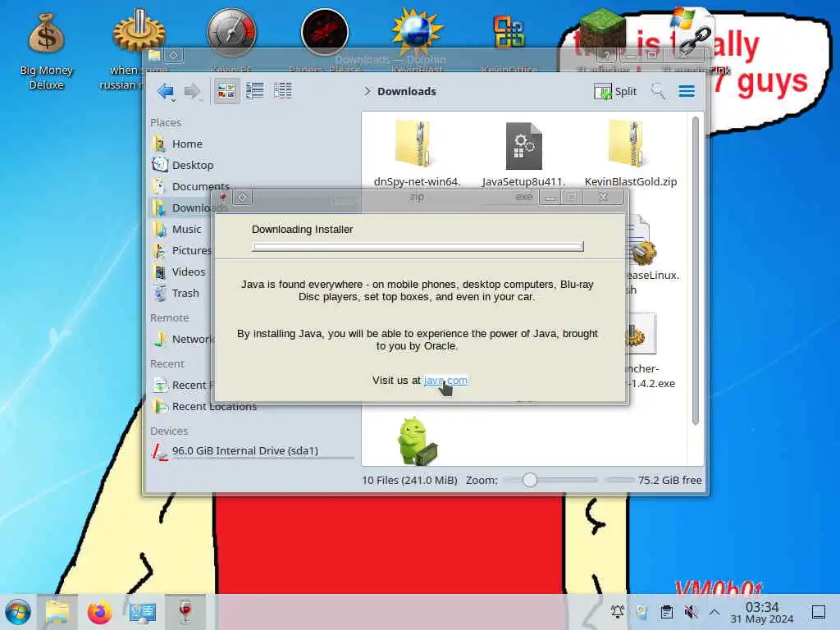Click the Split view button in Dolphin
Screen dimensions: 840x630
pos(615,91)
